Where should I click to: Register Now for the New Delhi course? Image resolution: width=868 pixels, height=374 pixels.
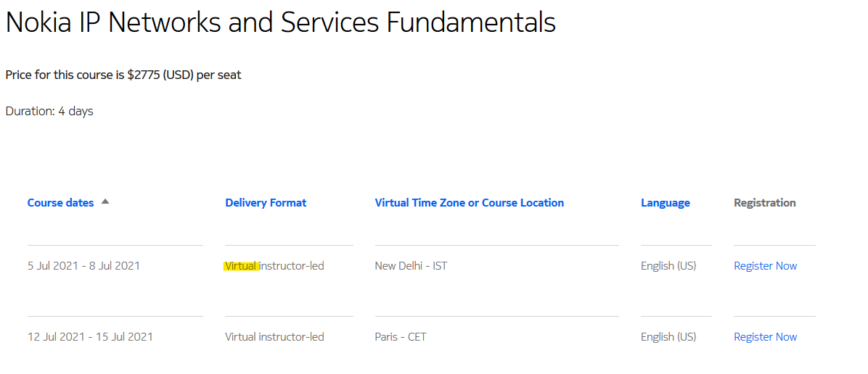(x=765, y=266)
